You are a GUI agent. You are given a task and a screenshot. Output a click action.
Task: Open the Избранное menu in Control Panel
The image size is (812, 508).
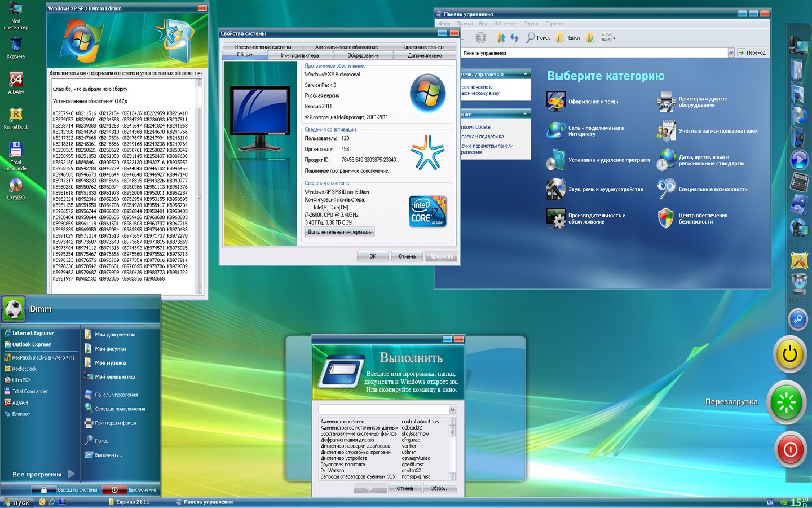(505, 24)
